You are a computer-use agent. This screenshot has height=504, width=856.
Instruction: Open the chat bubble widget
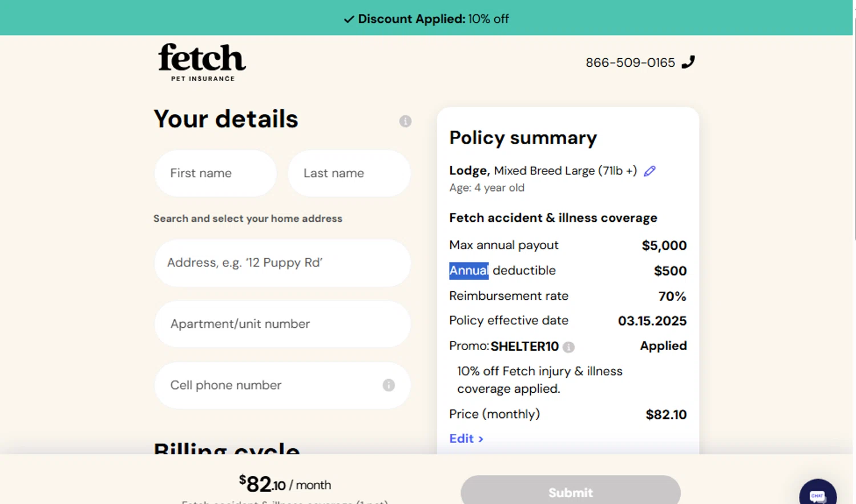click(x=817, y=494)
